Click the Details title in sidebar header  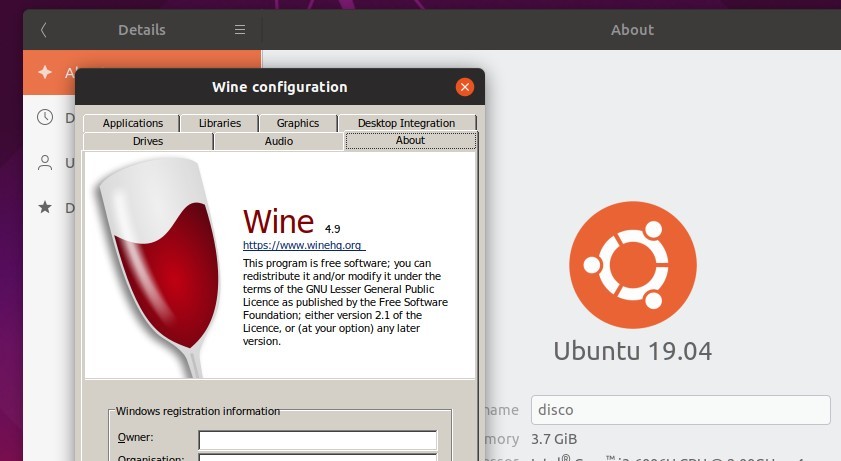point(142,30)
